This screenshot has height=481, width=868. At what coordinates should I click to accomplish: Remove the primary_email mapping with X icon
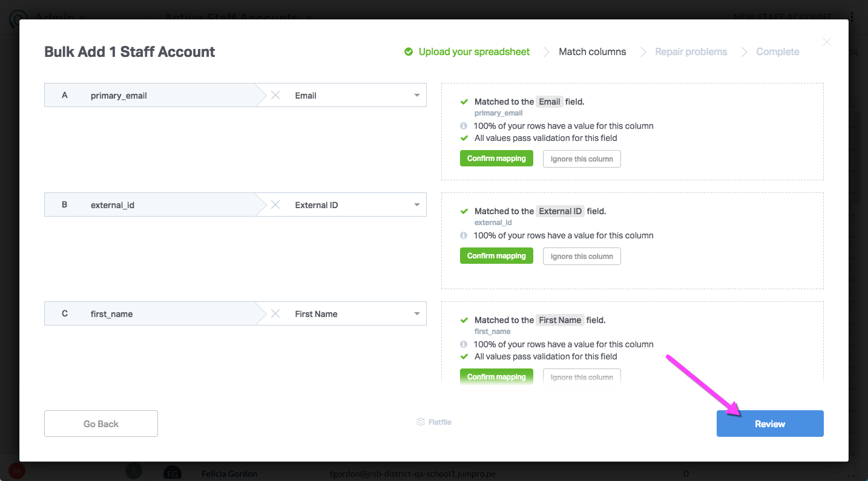[x=275, y=96]
